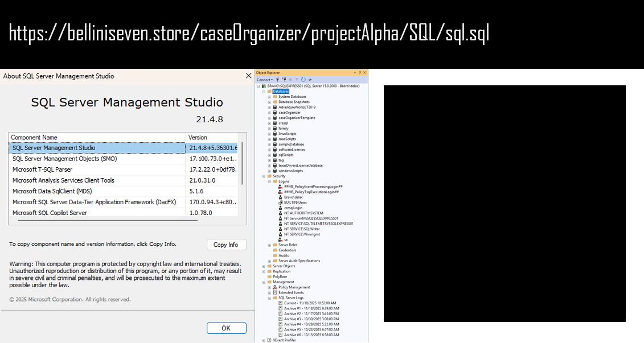Click the Copy Info button

click(226, 245)
